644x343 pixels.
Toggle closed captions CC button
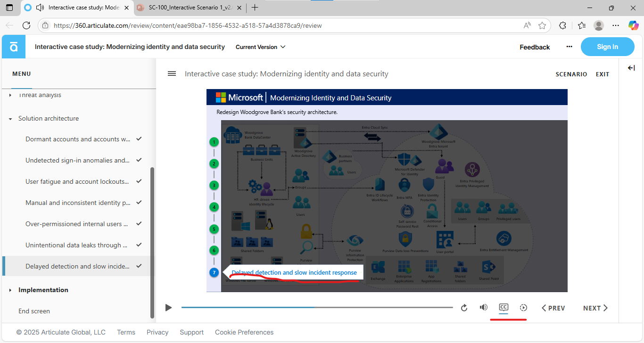pos(504,307)
